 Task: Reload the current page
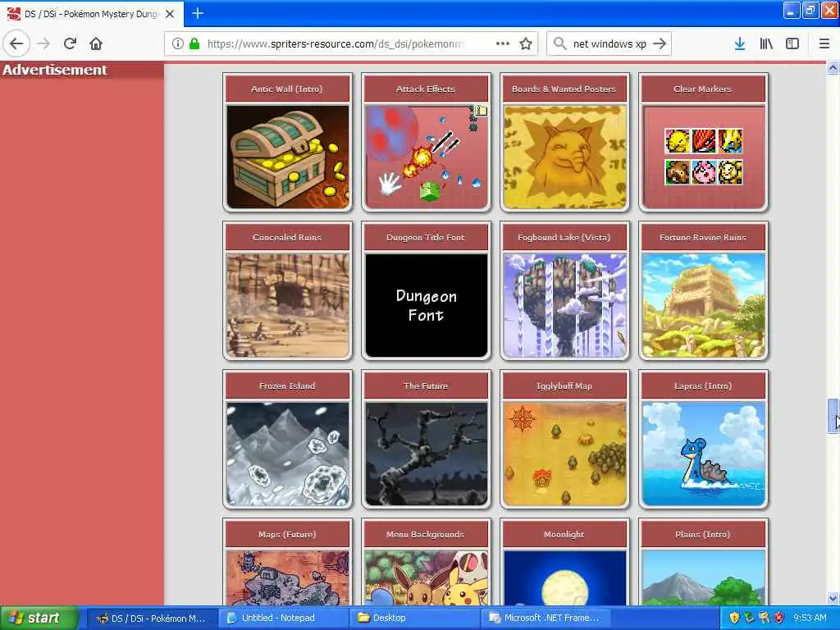coord(70,43)
